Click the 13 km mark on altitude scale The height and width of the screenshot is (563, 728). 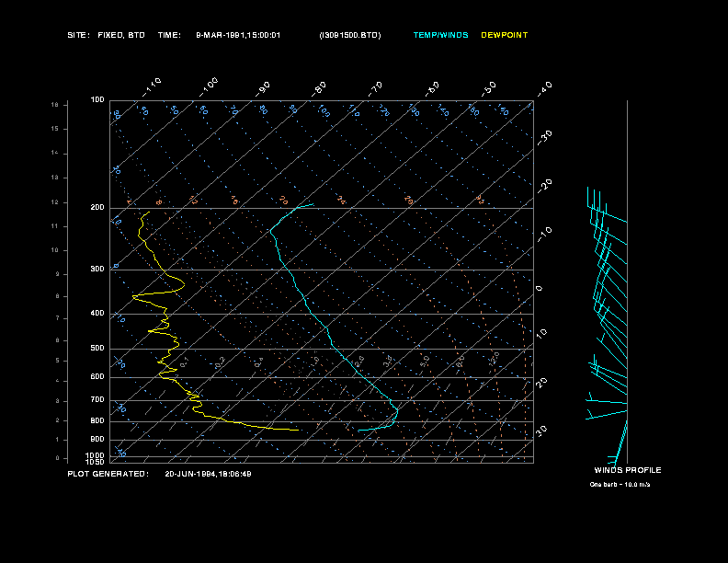(55, 178)
